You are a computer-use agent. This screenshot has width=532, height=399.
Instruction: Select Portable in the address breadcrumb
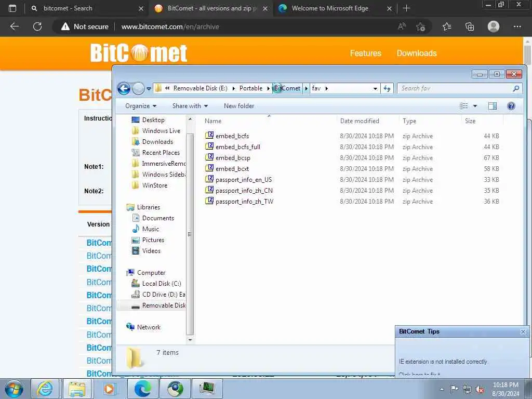click(251, 88)
